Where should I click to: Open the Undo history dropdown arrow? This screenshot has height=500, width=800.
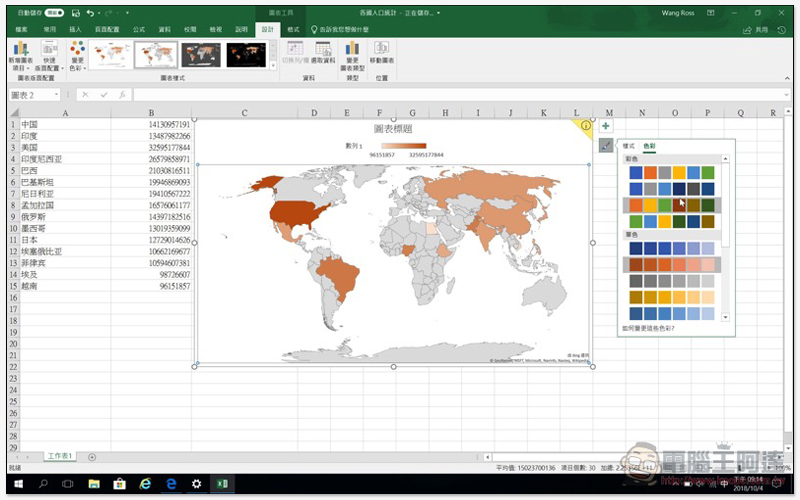coord(98,13)
